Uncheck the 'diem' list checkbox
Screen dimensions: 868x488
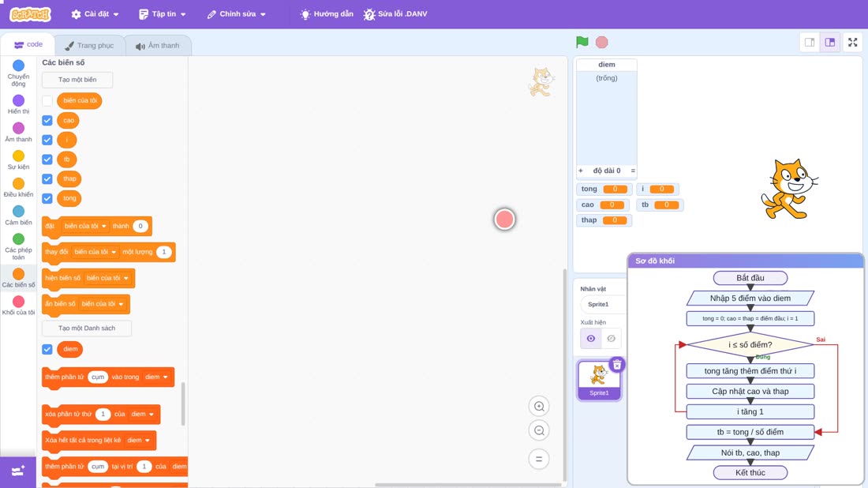[x=47, y=349]
